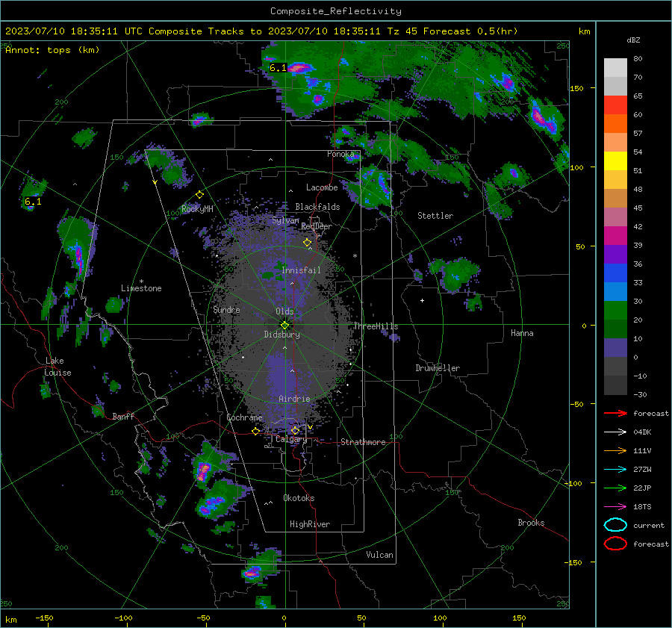Image resolution: width=672 pixels, height=628 pixels.
Task: Click the Calgary city label
Action: (291, 439)
